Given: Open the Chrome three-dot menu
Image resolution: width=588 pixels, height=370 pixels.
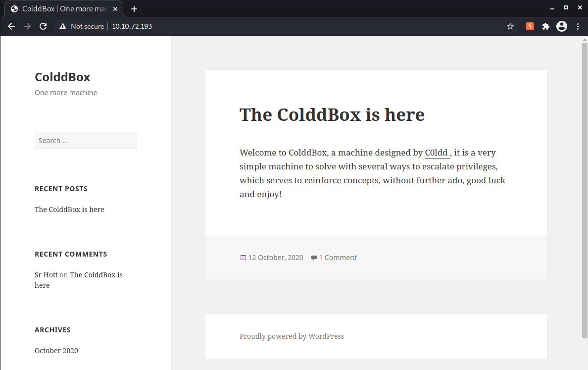Looking at the screenshot, I should click(578, 26).
